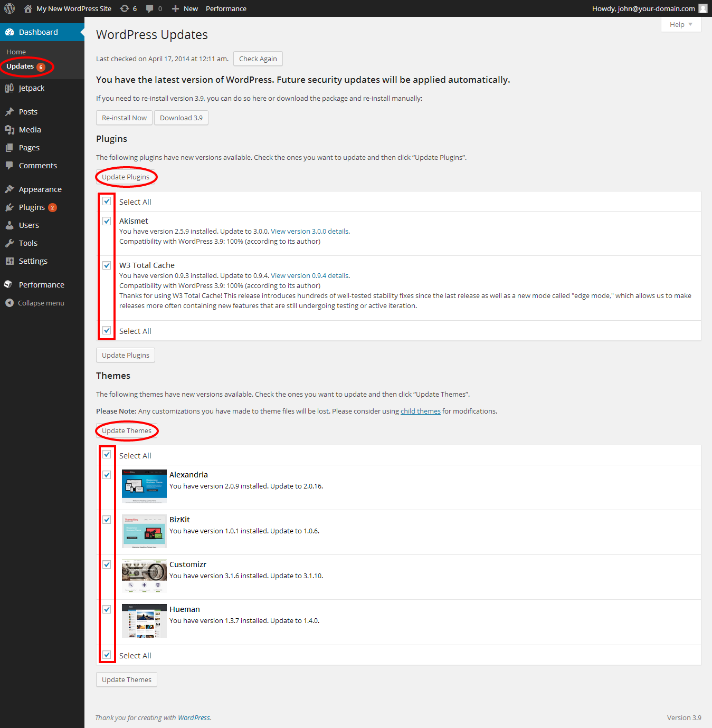712x728 pixels.
Task: Open View version 3.0.0 details link
Action: [x=310, y=231]
